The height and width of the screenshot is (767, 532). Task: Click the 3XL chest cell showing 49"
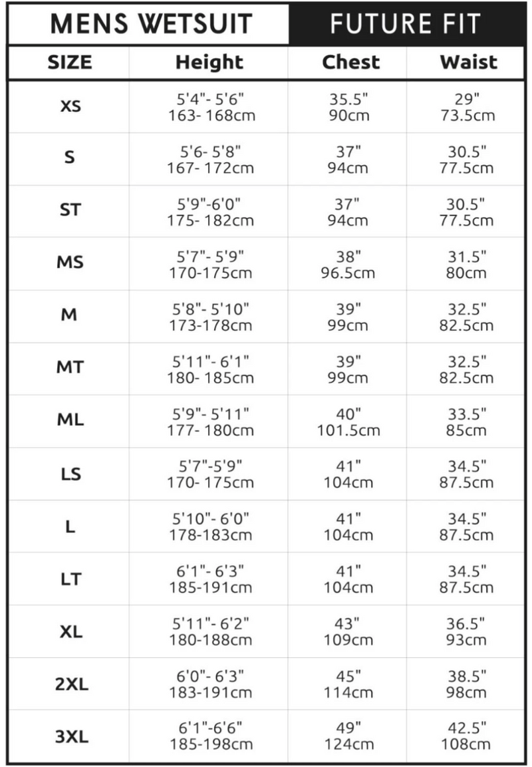click(x=349, y=729)
